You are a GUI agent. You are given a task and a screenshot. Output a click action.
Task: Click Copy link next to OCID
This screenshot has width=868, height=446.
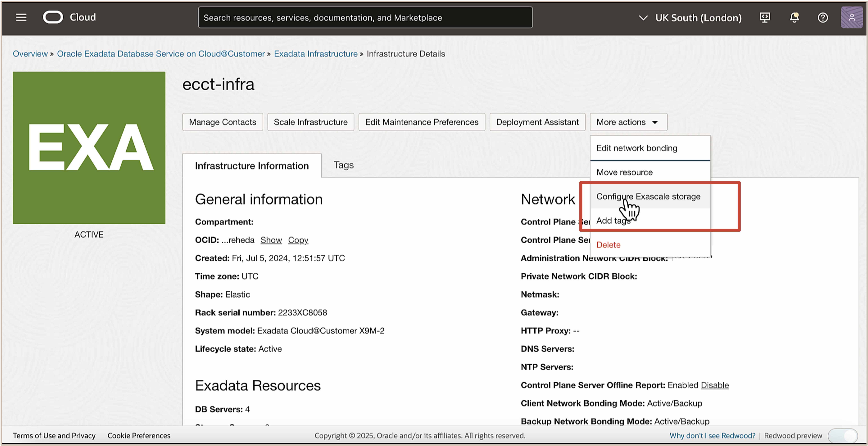coord(298,240)
